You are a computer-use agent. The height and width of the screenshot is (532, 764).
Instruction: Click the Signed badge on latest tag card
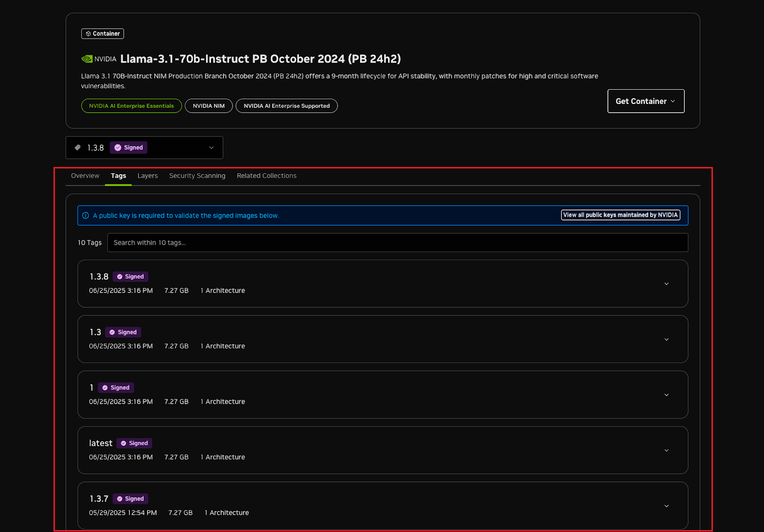pyautogui.click(x=134, y=443)
